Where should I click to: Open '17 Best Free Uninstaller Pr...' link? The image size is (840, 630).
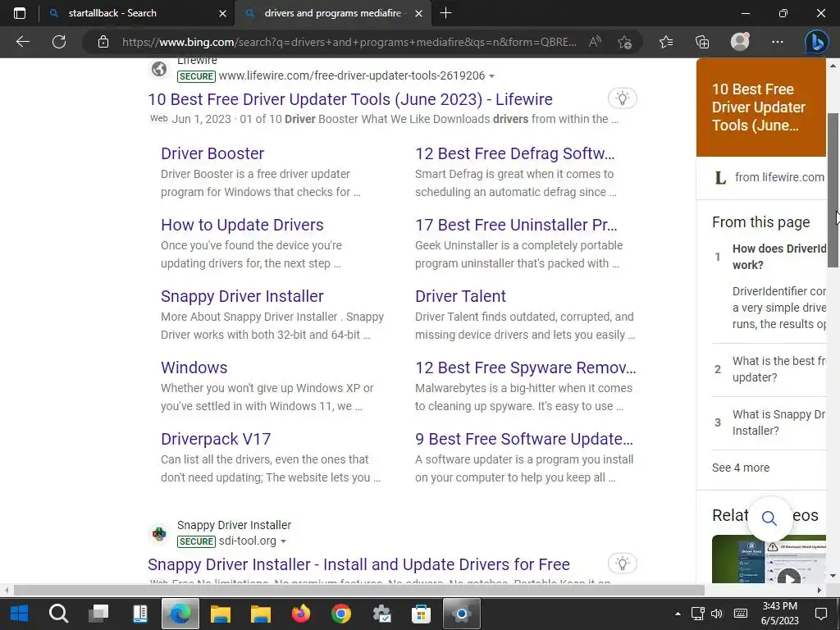[517, 225]
